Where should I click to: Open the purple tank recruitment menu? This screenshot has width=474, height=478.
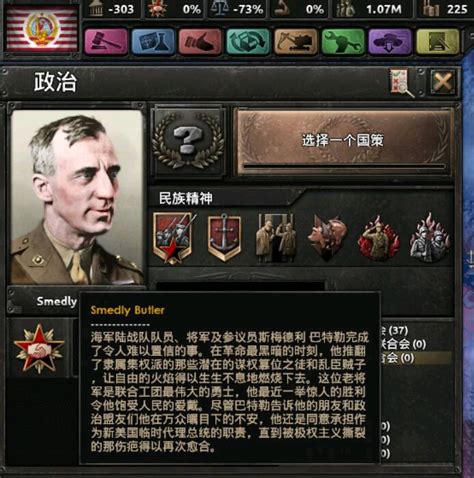390,42
